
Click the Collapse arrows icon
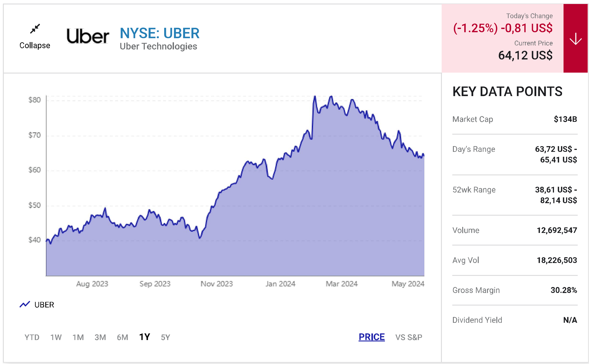pos(35,29)
